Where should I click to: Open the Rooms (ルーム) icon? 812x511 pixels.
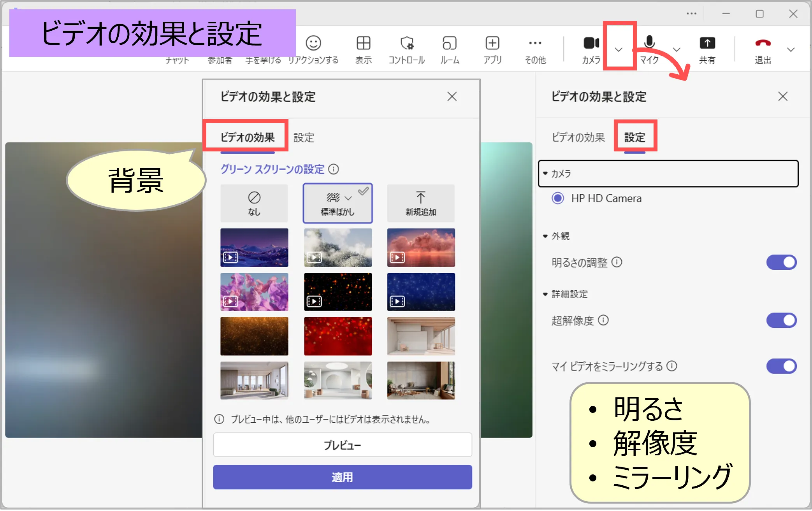click(x=450, y=43)
